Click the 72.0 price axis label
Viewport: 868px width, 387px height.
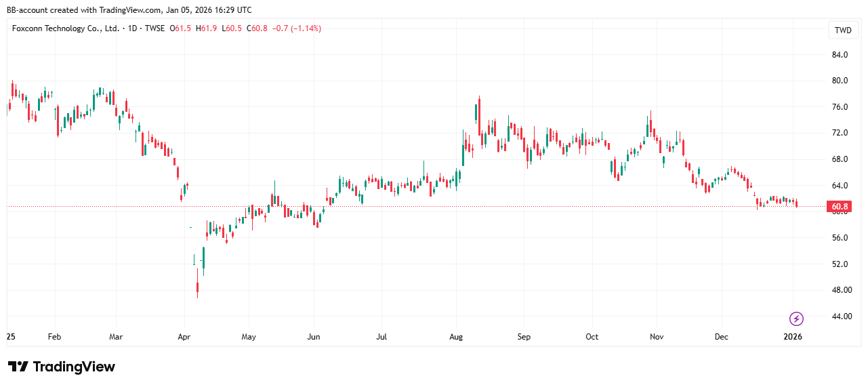coord(840,133)
